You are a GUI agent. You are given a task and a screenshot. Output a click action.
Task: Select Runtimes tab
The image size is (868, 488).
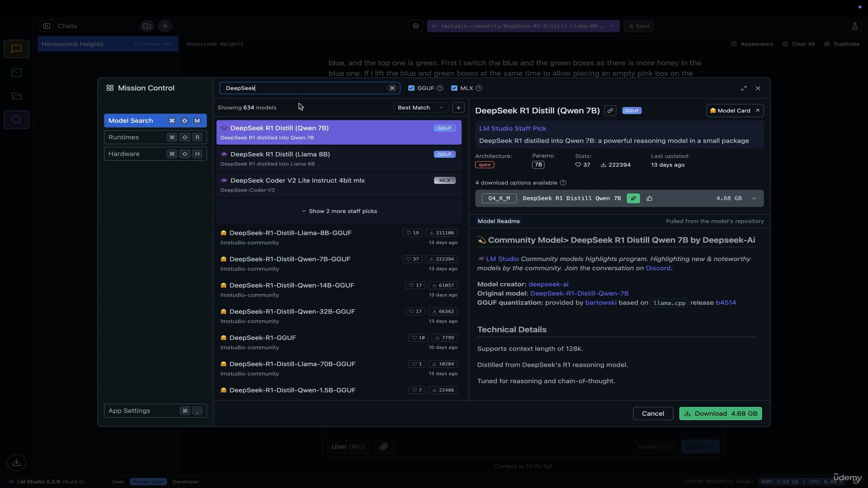[x=155, y=137]
